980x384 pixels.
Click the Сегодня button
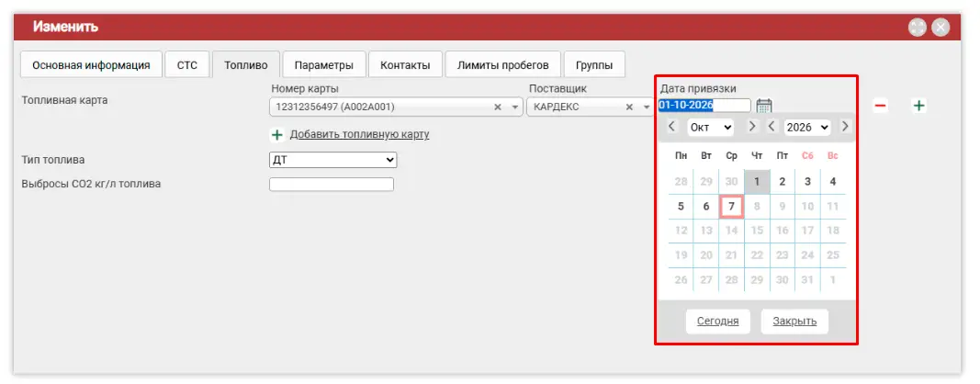(x=718, y=322)
